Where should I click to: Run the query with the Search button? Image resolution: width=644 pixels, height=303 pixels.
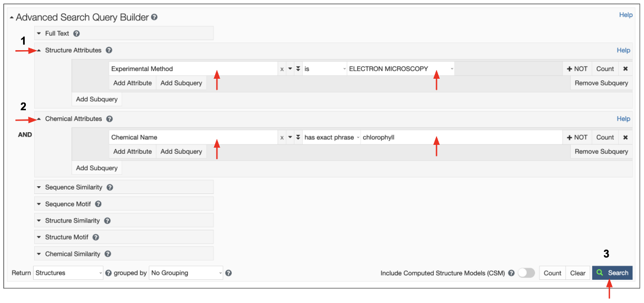(x=612, y=273)
